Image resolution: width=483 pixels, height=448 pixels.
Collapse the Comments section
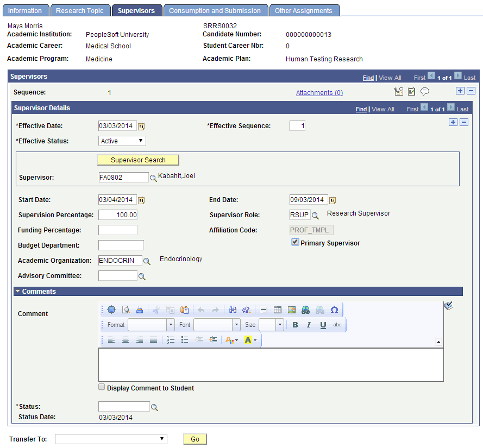pos(17,292)
